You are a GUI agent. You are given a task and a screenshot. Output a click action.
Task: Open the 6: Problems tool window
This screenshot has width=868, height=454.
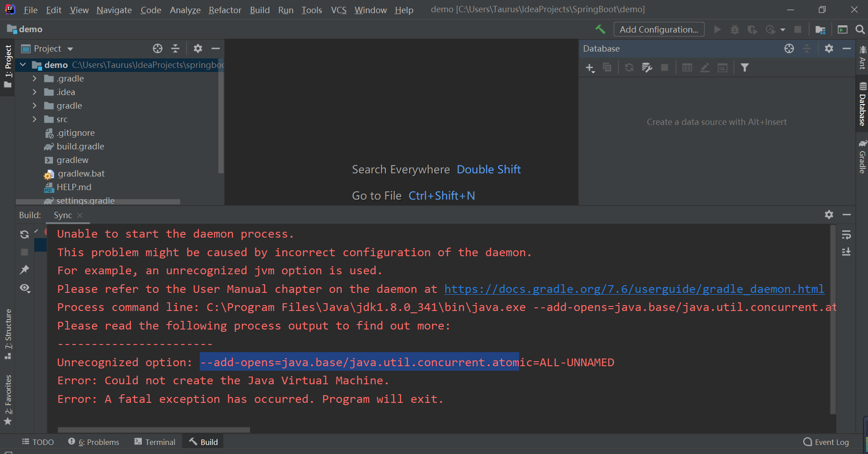(x=94, y=442)
